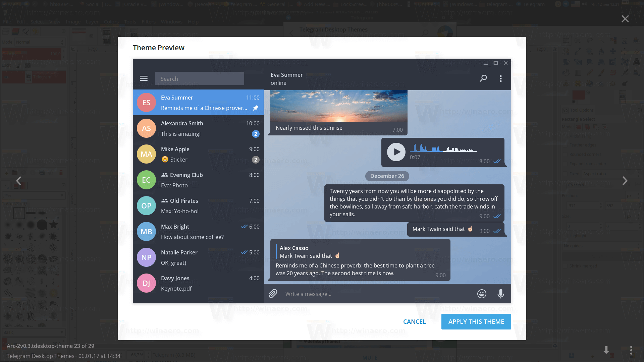Screen dimensions: 644x362
Task: Select the Alexandra Smith conversation
Action: point(198,128)
